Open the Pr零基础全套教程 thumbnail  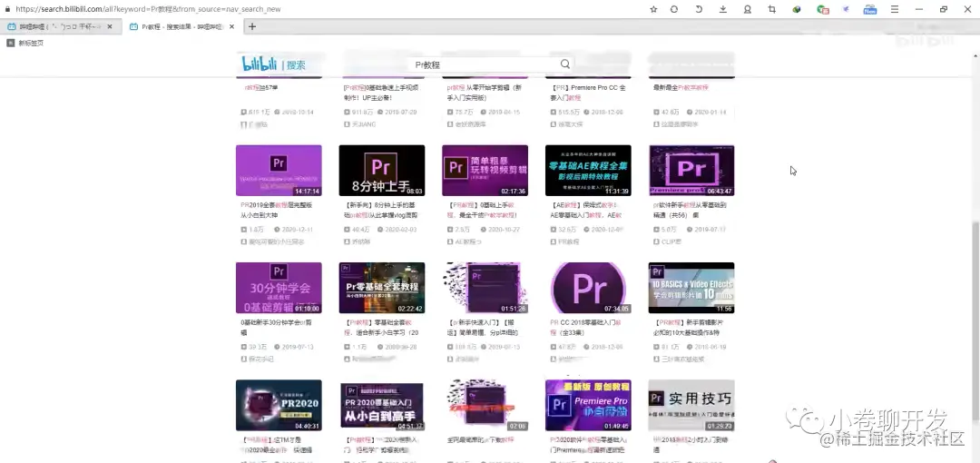click(x=382, y=288)
